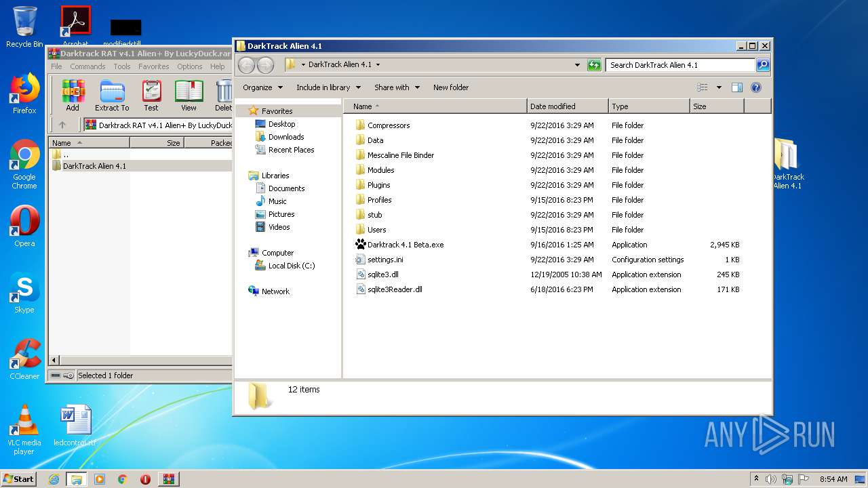Click WinRAR horizontal scrollbar left arrow

(55, 361)
